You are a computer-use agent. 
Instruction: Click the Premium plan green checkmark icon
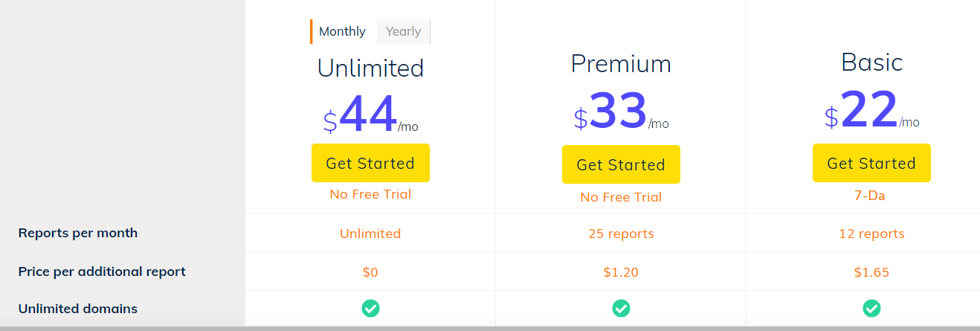(621, 308)
